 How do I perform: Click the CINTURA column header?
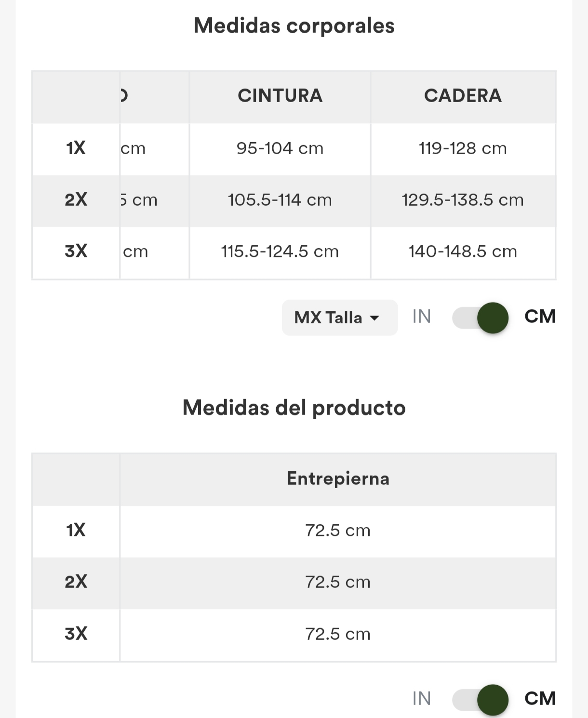(x=280, y=96)
